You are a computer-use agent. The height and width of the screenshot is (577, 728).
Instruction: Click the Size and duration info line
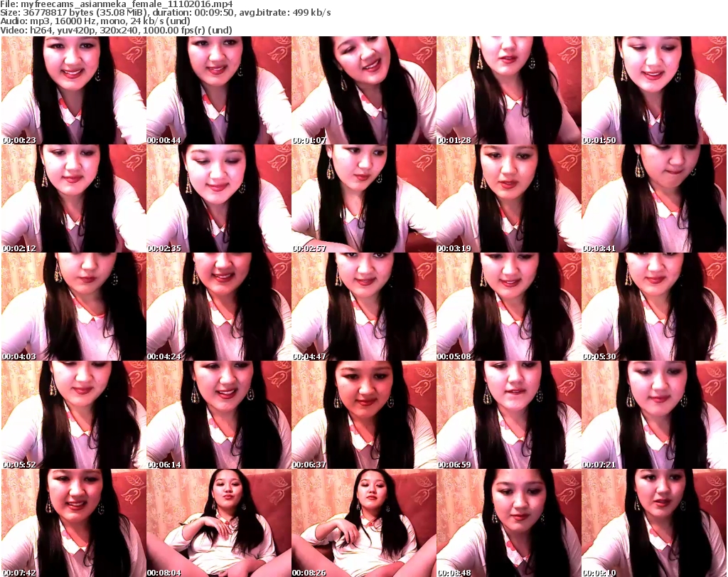tap(166, 13)
